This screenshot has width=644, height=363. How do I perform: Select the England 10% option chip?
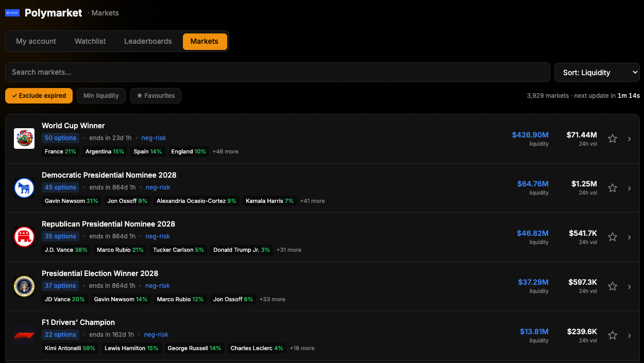pos(189,151)
